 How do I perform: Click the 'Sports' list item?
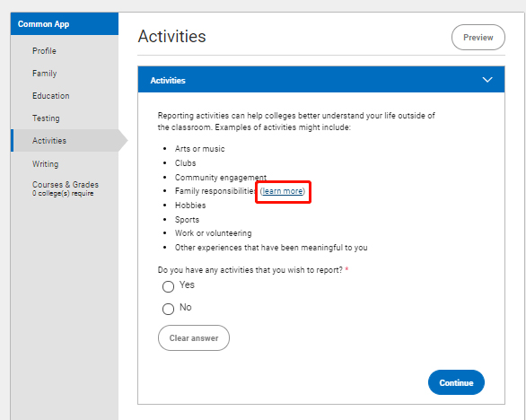click(187, 220)
